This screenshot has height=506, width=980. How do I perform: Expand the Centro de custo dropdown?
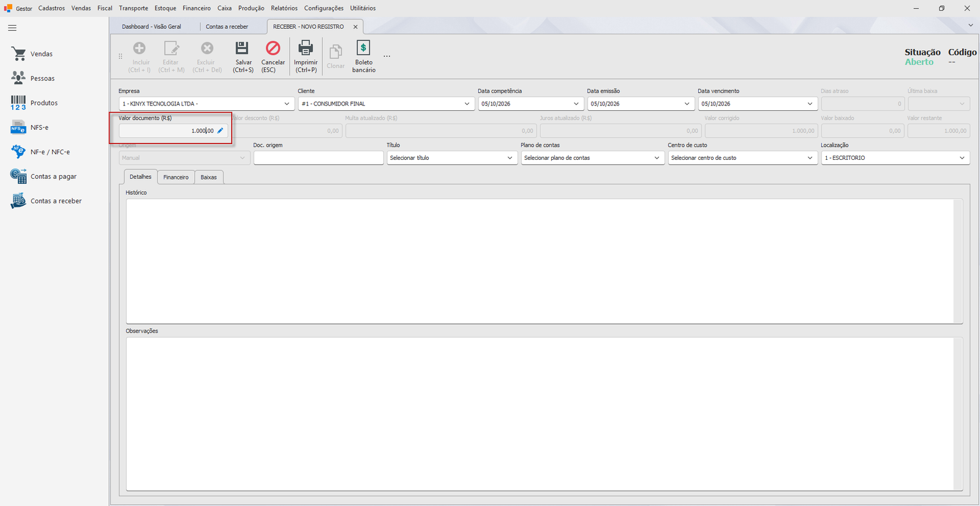(810, 158)
